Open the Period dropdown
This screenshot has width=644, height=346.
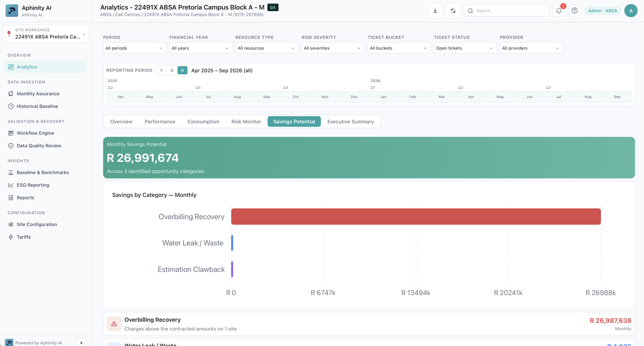(x=135, y=48)
